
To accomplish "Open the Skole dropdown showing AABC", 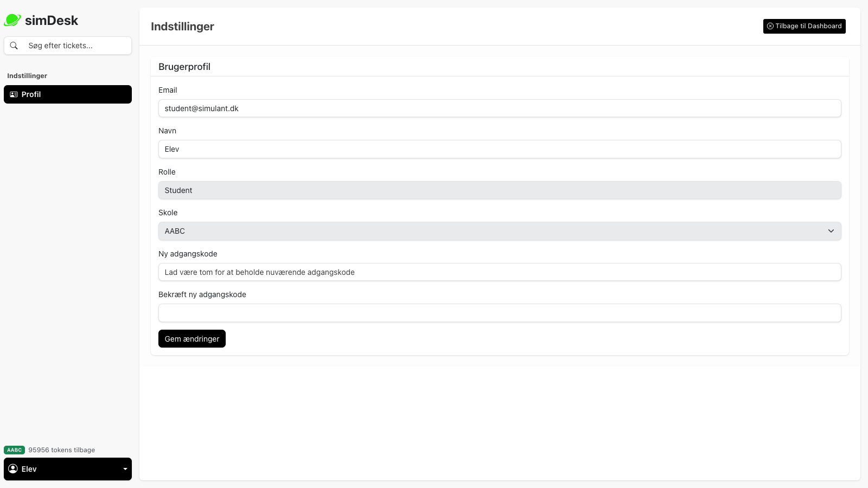I will (500, 231).
